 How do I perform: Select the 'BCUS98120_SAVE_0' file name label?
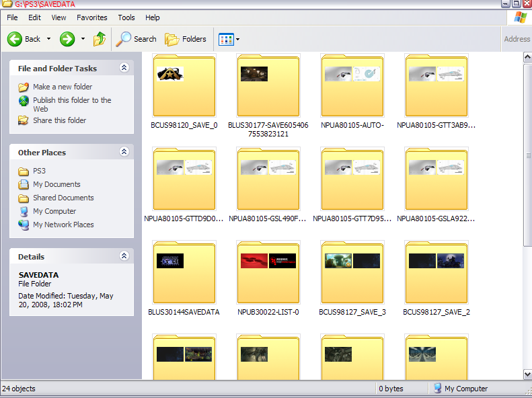point(184,126)
